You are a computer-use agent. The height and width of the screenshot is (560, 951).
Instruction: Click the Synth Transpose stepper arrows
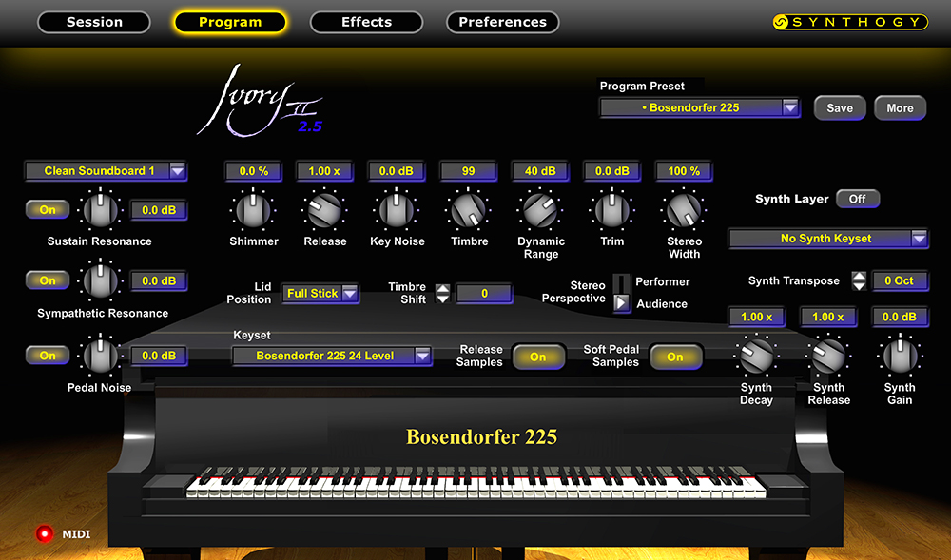[859, 280]
